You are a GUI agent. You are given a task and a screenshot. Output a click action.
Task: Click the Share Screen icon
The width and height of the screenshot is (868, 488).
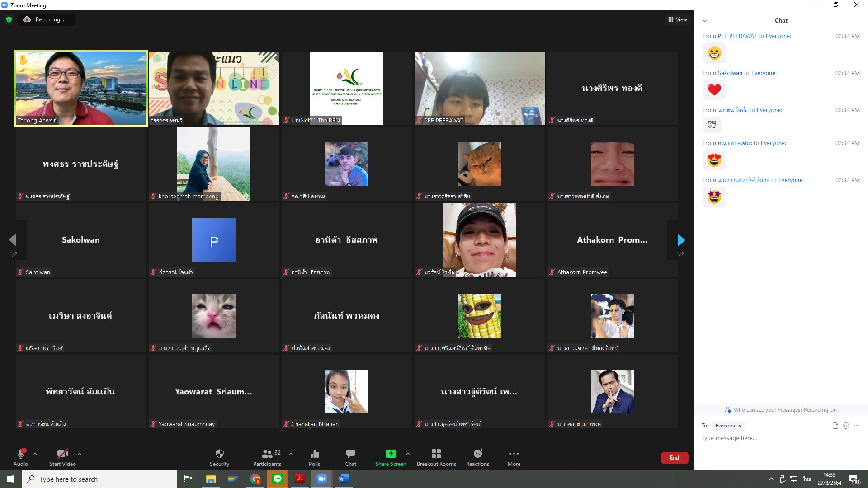click(x=391, y=454)
